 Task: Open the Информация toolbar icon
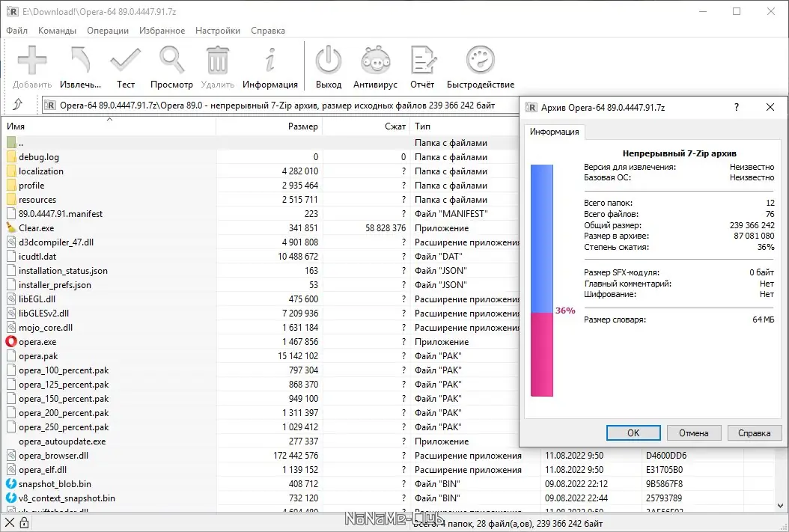270,61
